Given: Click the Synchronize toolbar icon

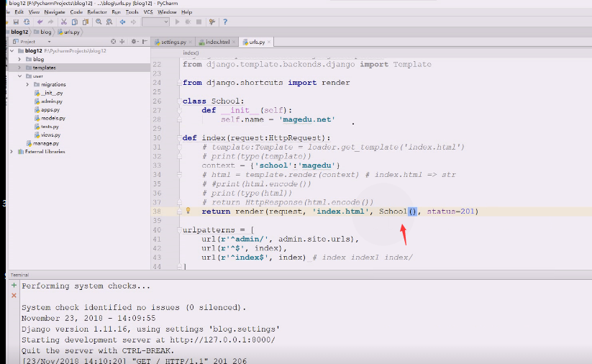Looking at the screenshot, I should (27, 22).
